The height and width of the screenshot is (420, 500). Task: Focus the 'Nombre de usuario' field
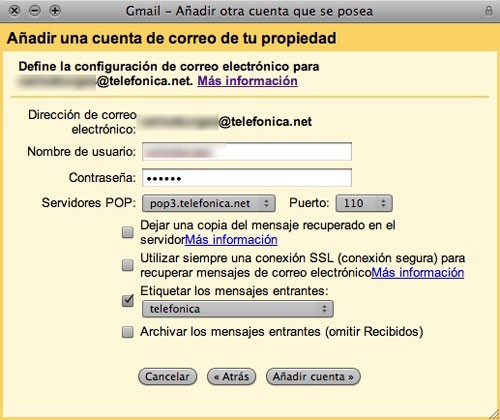[247, 152]
